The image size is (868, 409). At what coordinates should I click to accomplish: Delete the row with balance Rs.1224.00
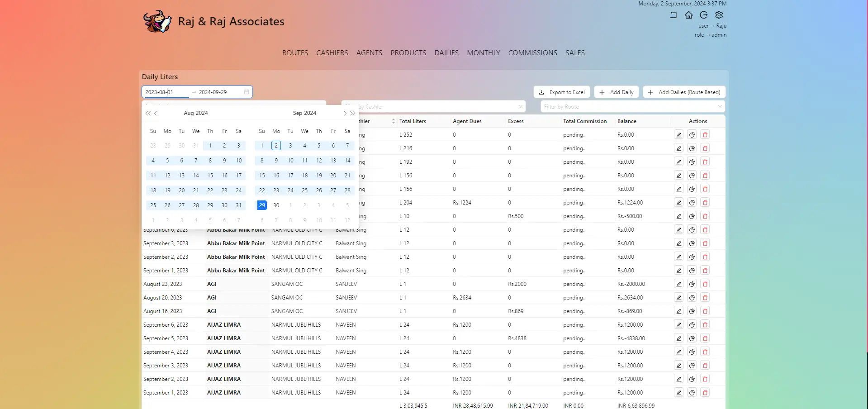pos(705,203)
